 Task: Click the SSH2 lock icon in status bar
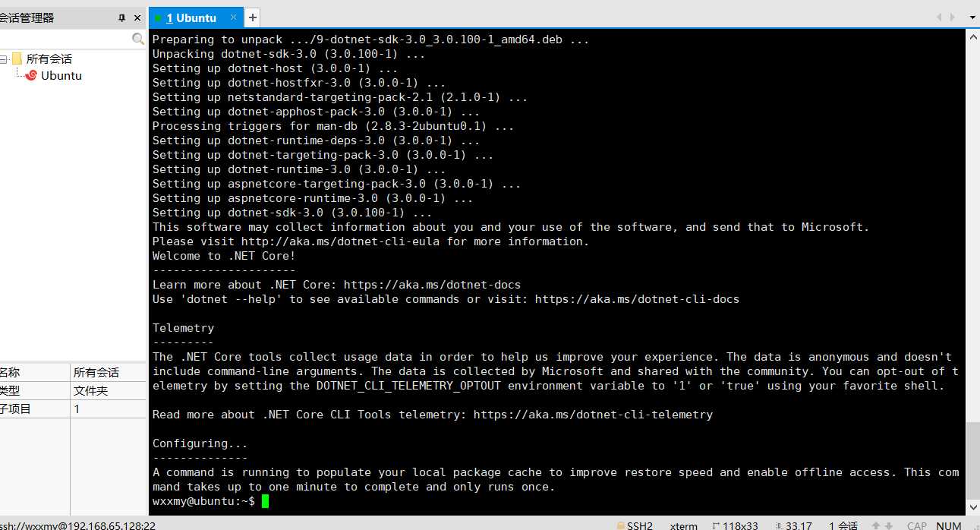click(x=621, y=525)
